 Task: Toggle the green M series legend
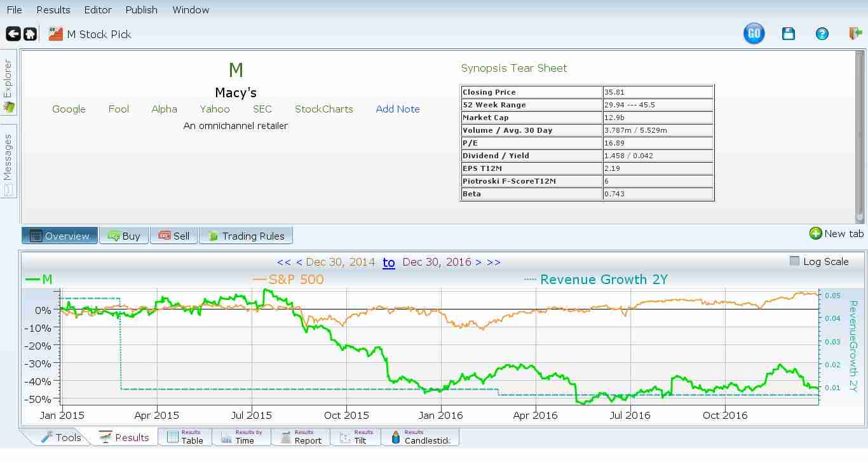pyautogui.click(x=39, y=279)
